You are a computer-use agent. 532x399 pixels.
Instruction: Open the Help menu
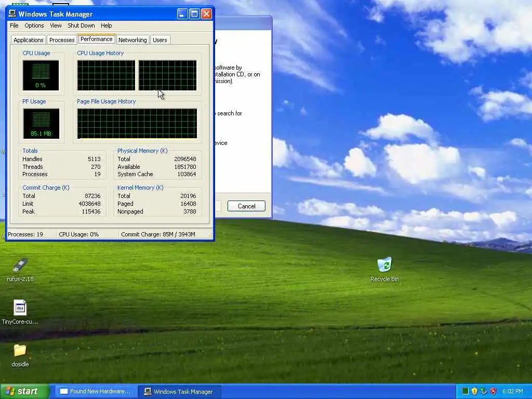(x=106, y=25)
